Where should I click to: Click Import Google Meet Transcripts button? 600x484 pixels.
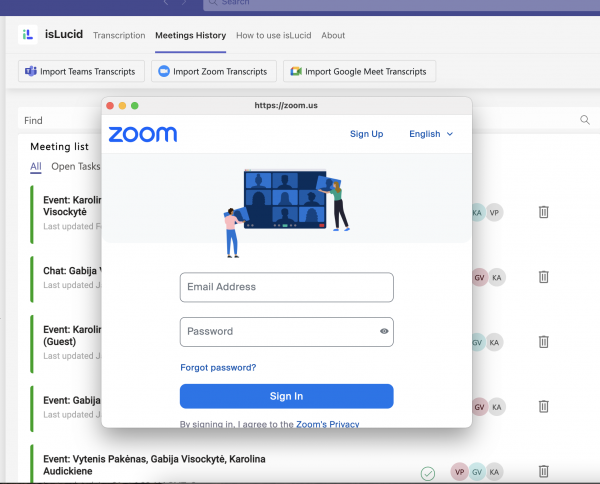pos(359,71)
